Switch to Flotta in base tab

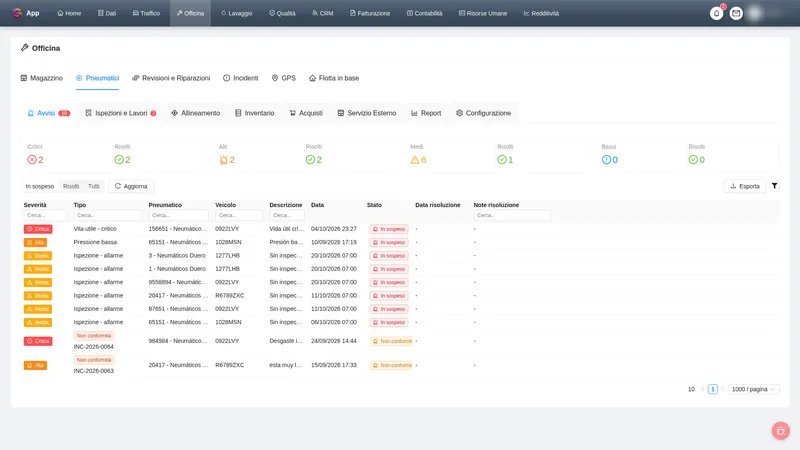[334, 78]
